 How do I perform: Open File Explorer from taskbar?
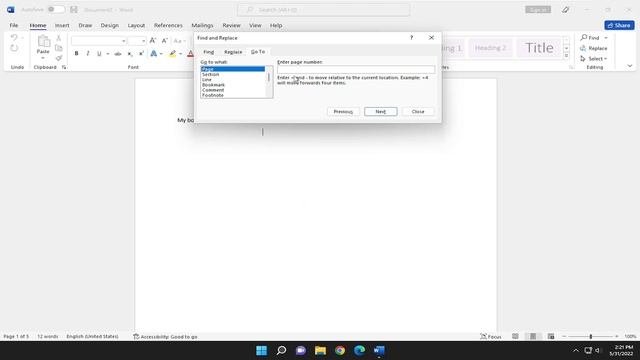[x=320, y=350]
